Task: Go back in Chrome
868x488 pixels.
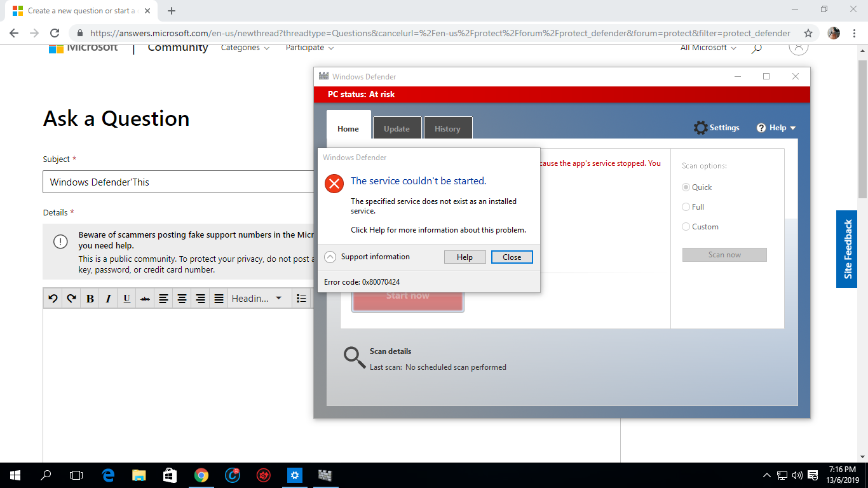Action: pyautogui.click(x=14, y=33)
